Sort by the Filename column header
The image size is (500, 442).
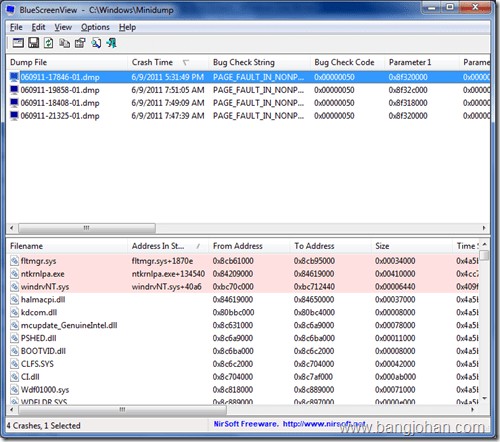coord(67,246)
